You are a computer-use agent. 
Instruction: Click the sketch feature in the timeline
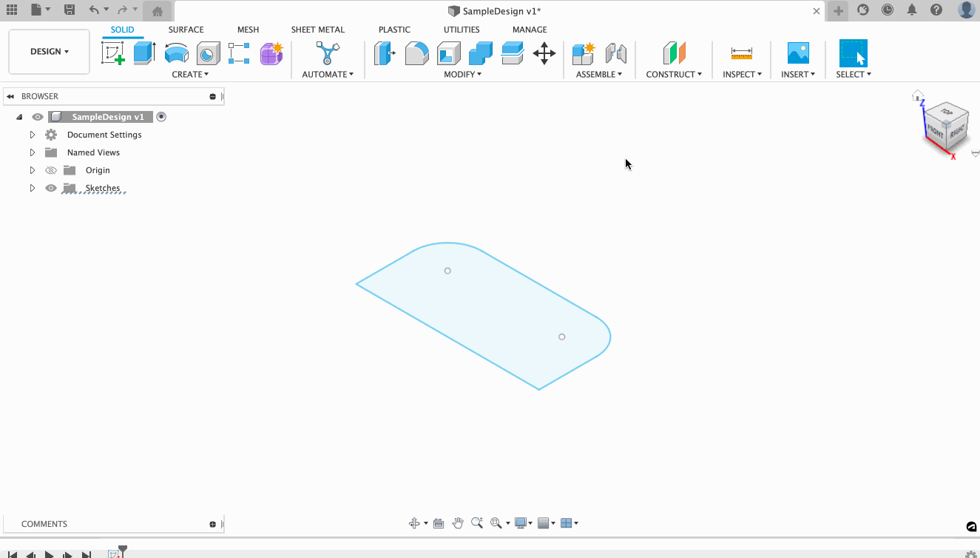pyautogui.click(x=114, y=554)
